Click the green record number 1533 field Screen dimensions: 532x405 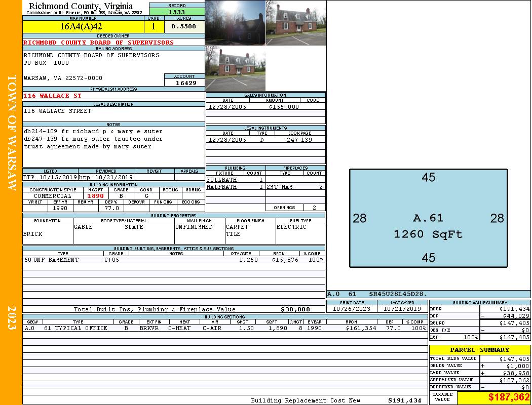pos(177,12)
